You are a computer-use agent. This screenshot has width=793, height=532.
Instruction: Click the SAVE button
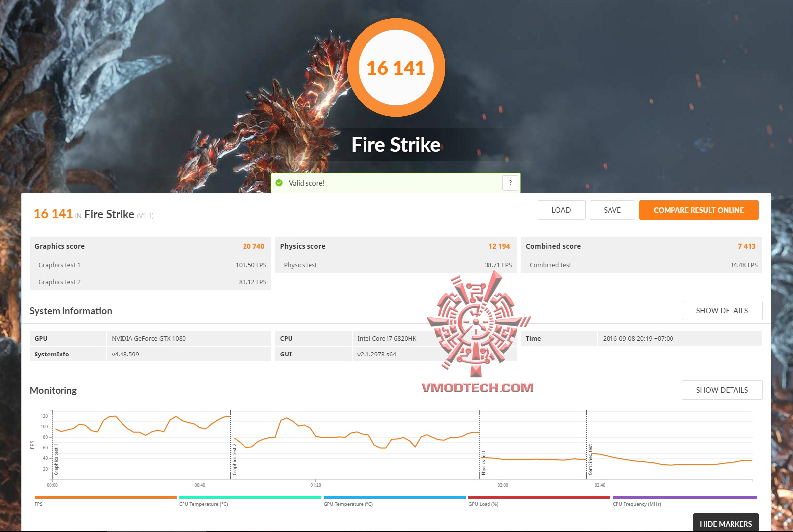pyautogui.click(x=612, y=210)
